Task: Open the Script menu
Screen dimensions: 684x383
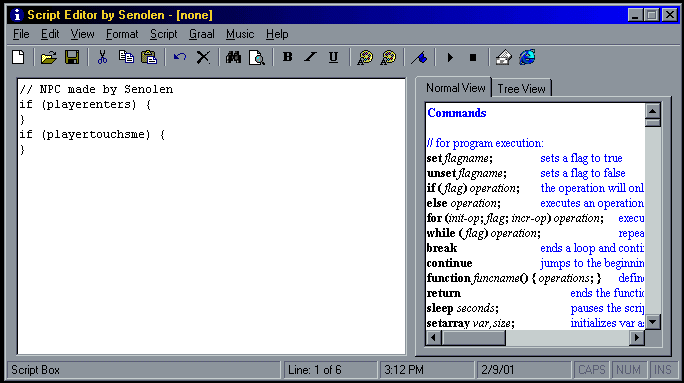Action: pyautogui.click(x=164, y=34)
